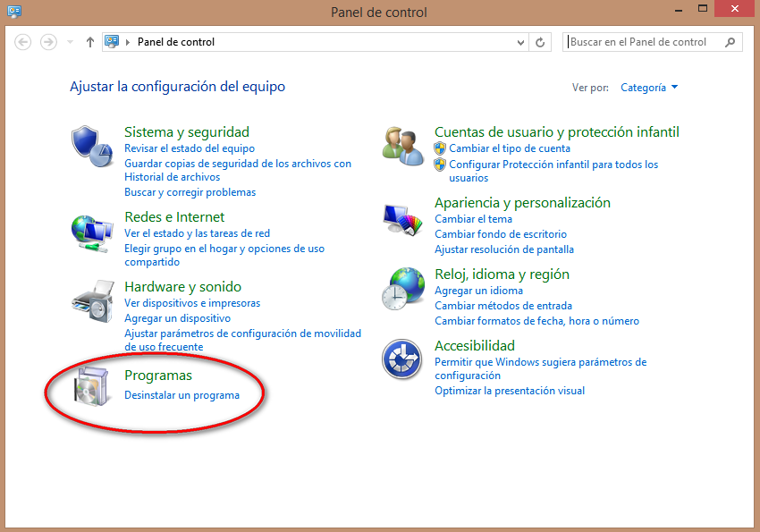The width and height of the screenshot is (760, 532).
Task: Open the Apariencia y personalización category
Action: pos(522,203)
